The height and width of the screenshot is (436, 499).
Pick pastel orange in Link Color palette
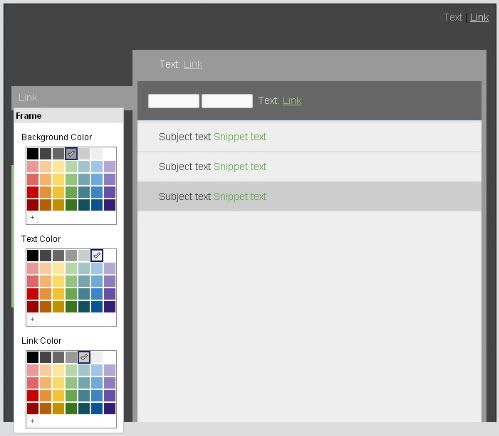pos(46,370)
